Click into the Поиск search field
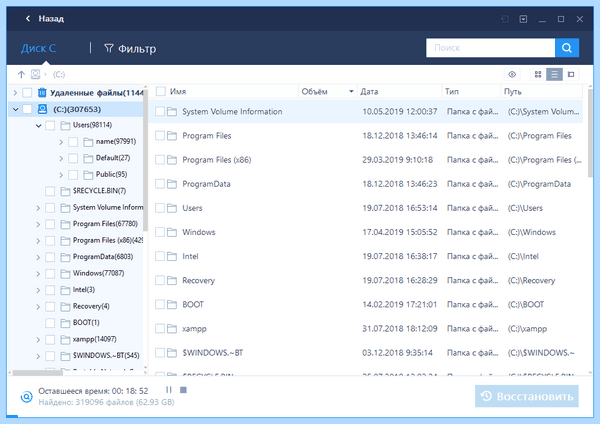Screen dimensions: 600x424 coord(491,48)
